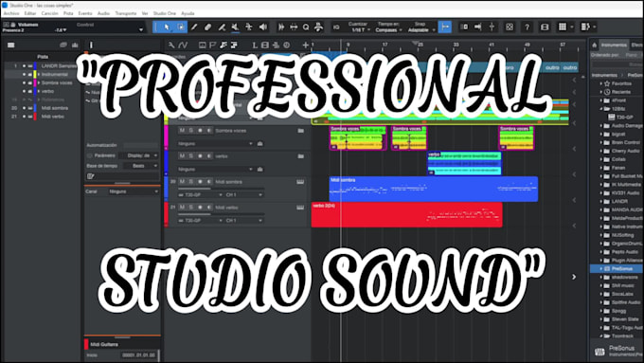Solo the Sombra voces track
Viewport: 644px width, 363px height.
[x=191, y=130]
